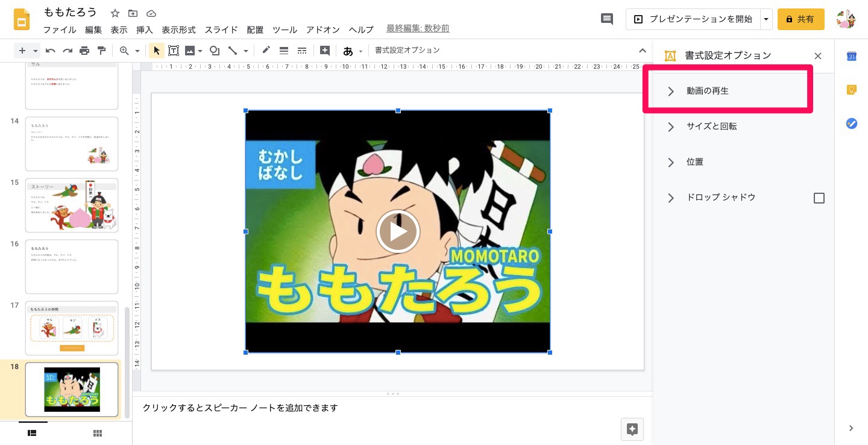Open the comment history icon
This screenshot has height=445, width=868.
click(607, 19)
